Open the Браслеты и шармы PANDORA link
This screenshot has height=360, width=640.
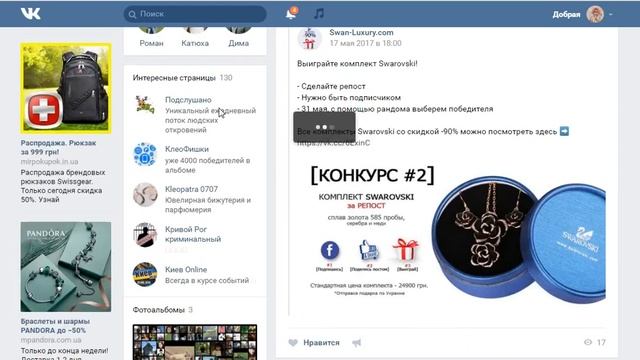point(55,326)
